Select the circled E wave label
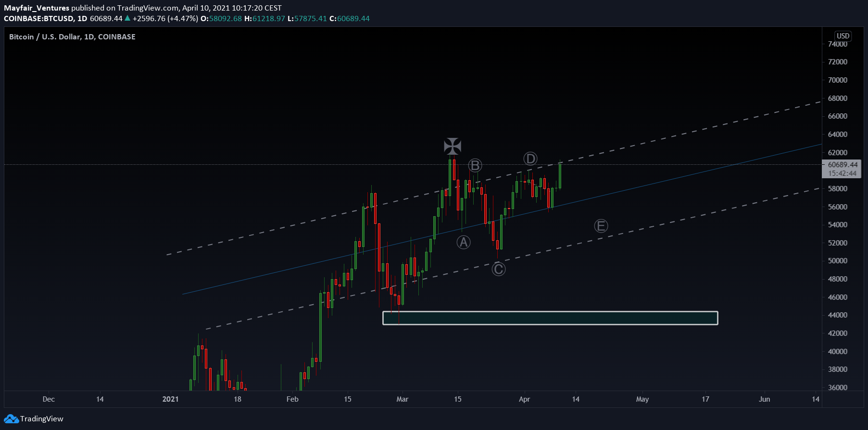Viewport: 868px width, 430px height. pyautogui.click(x=601, y=226)
